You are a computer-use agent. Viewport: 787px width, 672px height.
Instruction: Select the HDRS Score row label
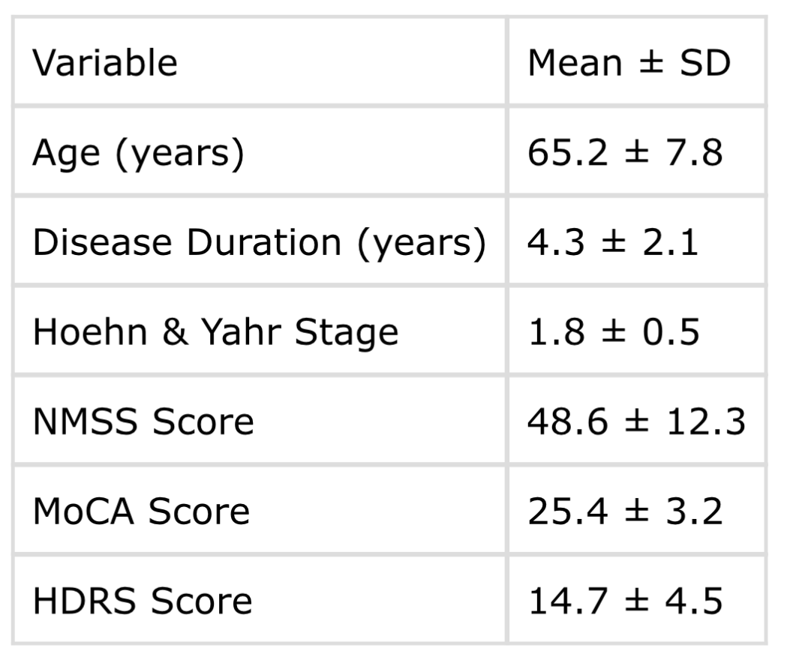click(143, 601)
